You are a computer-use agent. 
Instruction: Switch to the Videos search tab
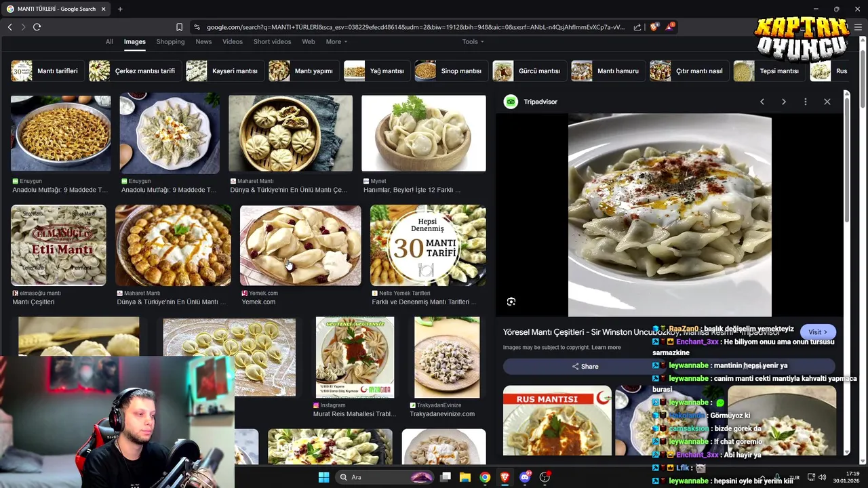(x=233, y=41)
